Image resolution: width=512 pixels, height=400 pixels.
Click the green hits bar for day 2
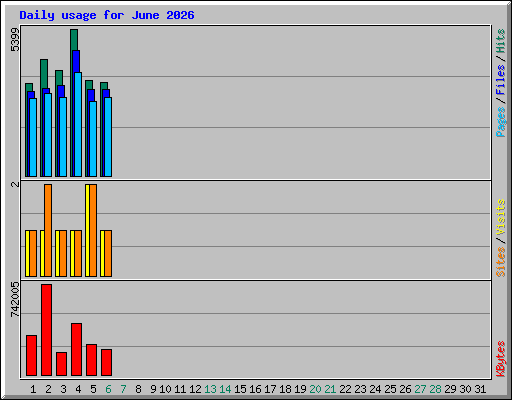(x=44, y=74)
